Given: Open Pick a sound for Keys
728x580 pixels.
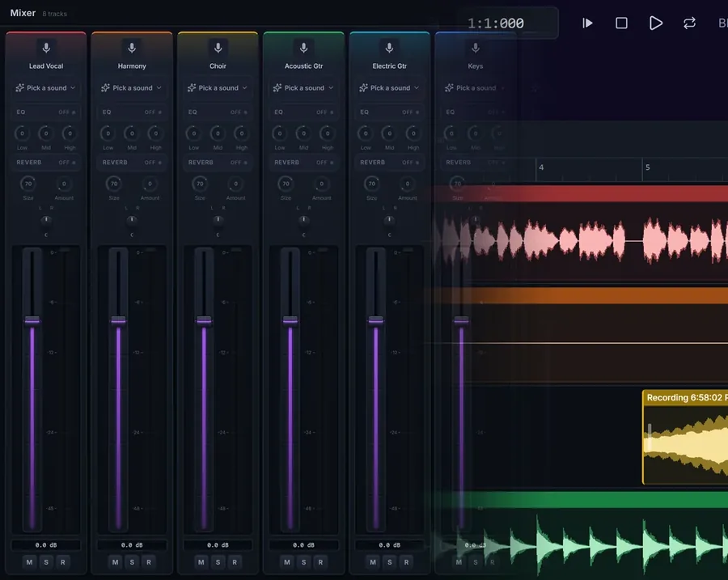Looking at the screenshot, I should click(x=476, y=87).
